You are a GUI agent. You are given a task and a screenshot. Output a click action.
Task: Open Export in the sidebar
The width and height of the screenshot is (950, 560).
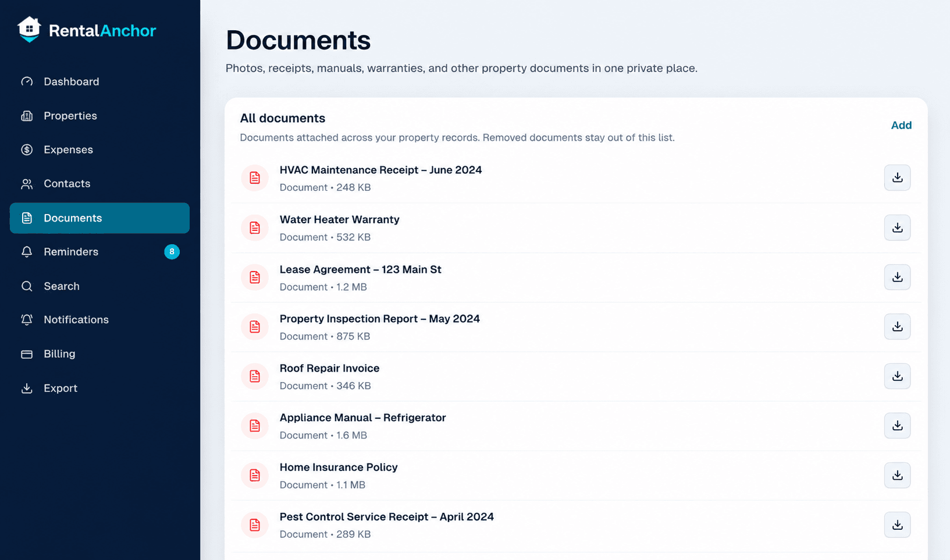click(x=99, y=388)
